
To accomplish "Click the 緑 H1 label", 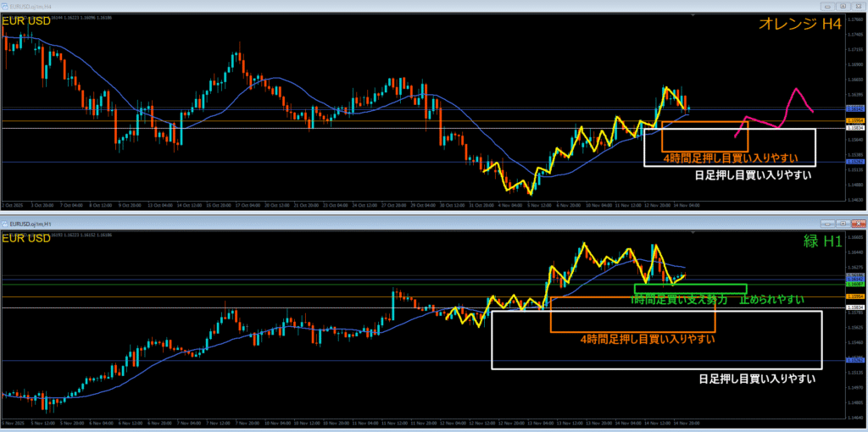I will 821,240.
